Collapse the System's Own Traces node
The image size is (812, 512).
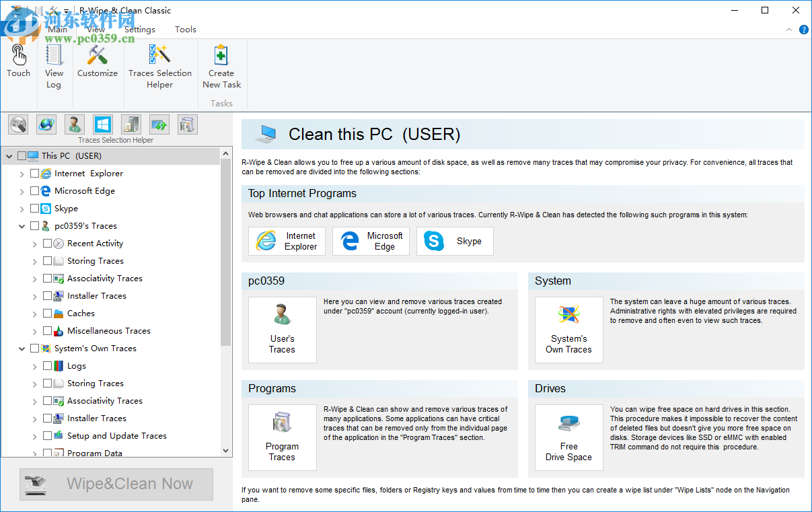click(22, 349)
